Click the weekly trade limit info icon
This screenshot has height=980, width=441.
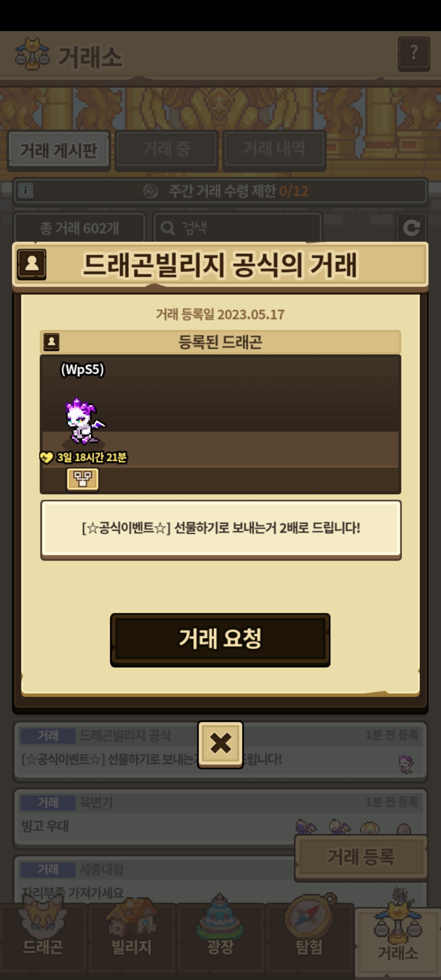pos(25,191)
